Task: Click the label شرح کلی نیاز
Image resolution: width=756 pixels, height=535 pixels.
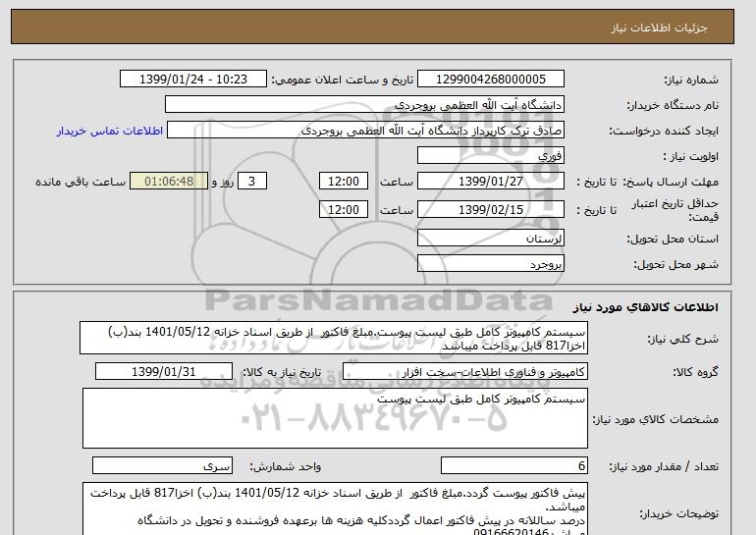Action: 682,339
